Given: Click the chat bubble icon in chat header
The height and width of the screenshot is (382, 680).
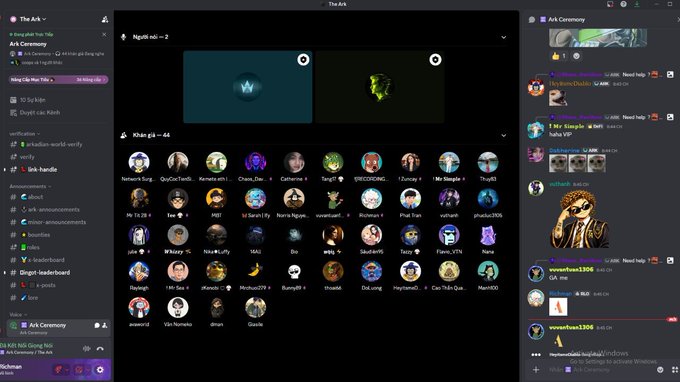Looking at the screenshot, I should (532, 20).
